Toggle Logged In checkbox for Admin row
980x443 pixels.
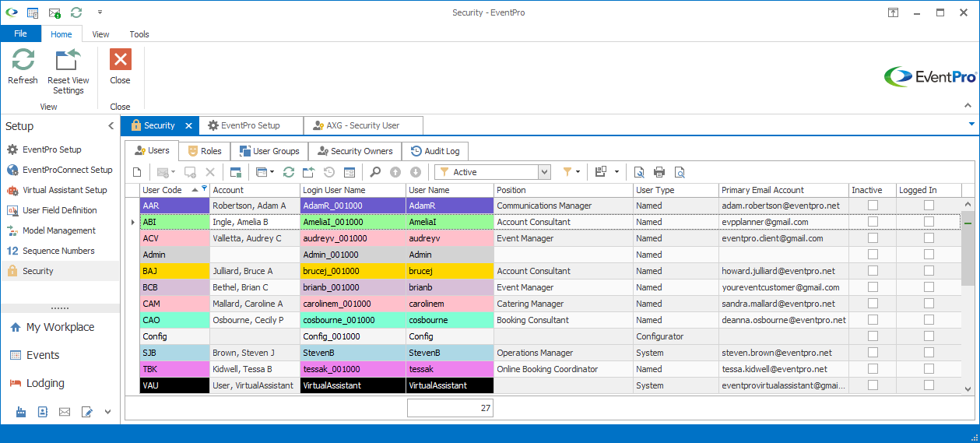pos(929,255)
